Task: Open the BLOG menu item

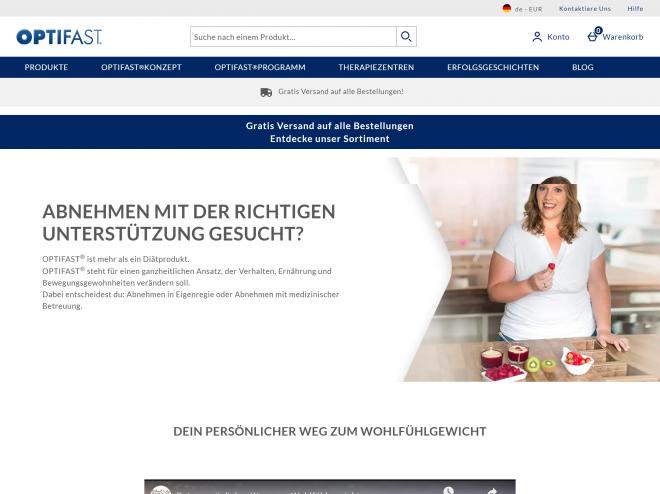Action: (x=583, y=67)
